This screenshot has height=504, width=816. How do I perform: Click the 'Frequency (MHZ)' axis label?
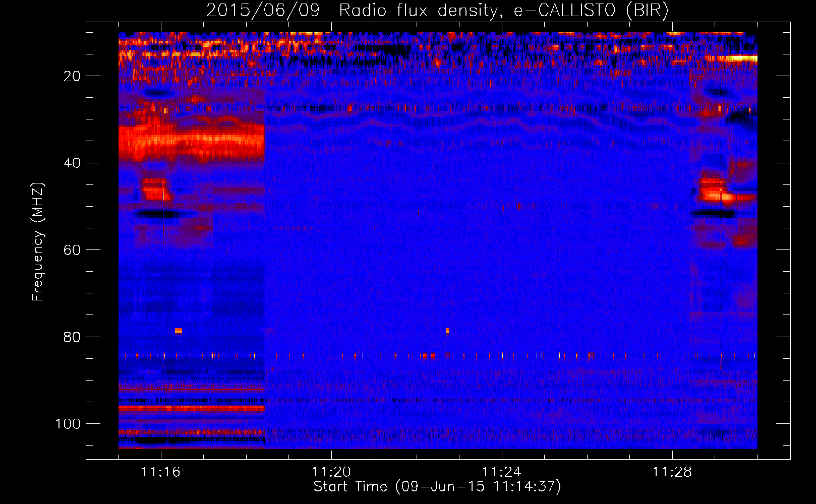(x=38, y=242)
